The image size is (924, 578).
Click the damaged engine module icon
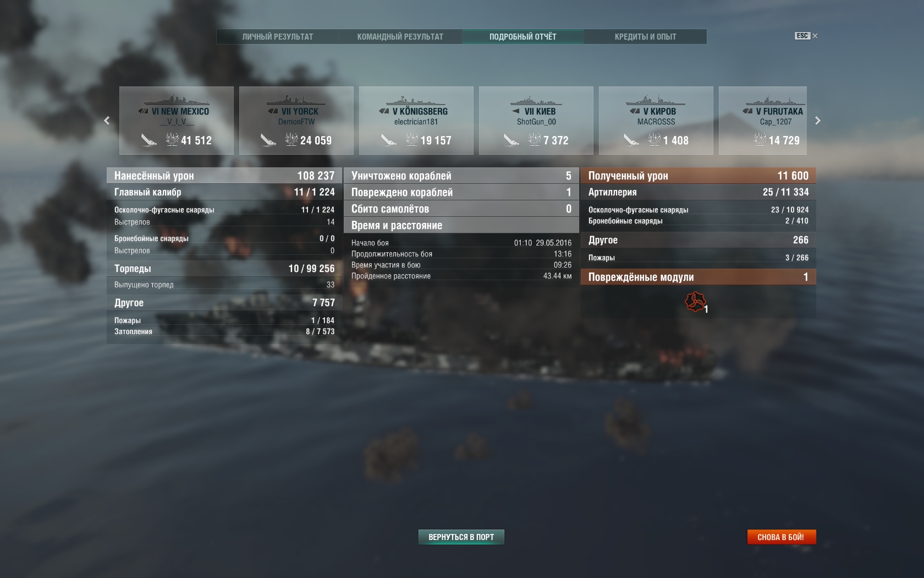(695, 302)
